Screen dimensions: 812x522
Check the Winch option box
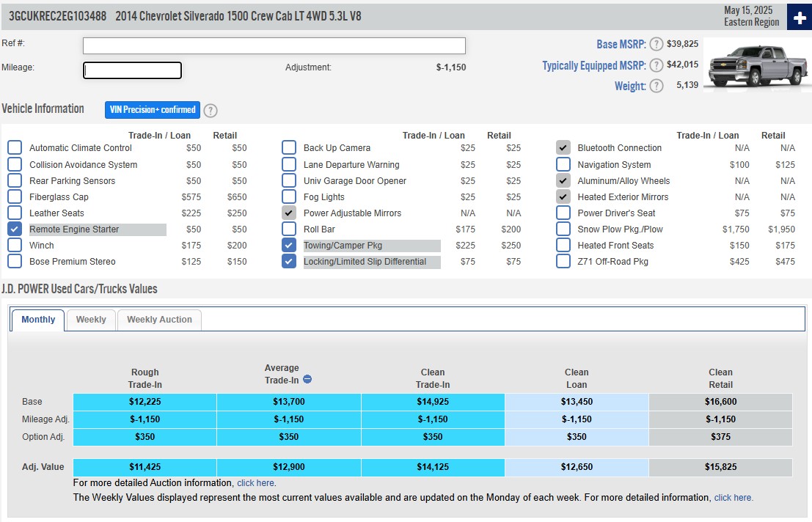15,245
